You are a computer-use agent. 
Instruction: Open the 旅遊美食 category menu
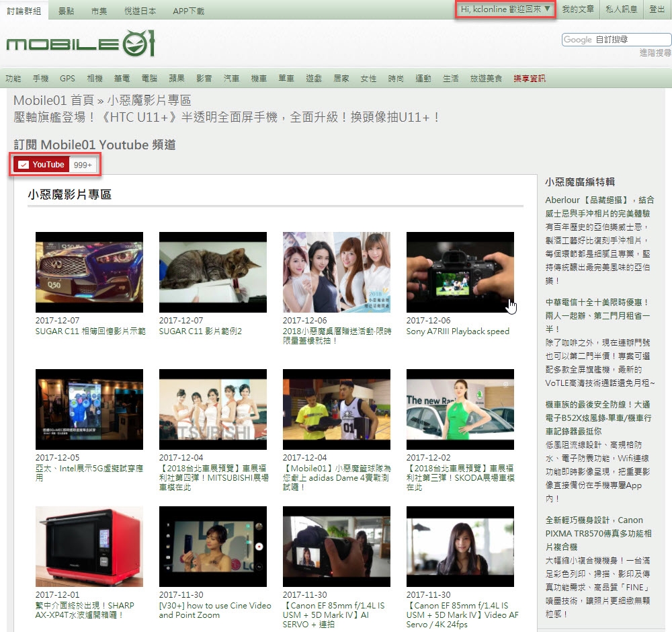[486, 79]
